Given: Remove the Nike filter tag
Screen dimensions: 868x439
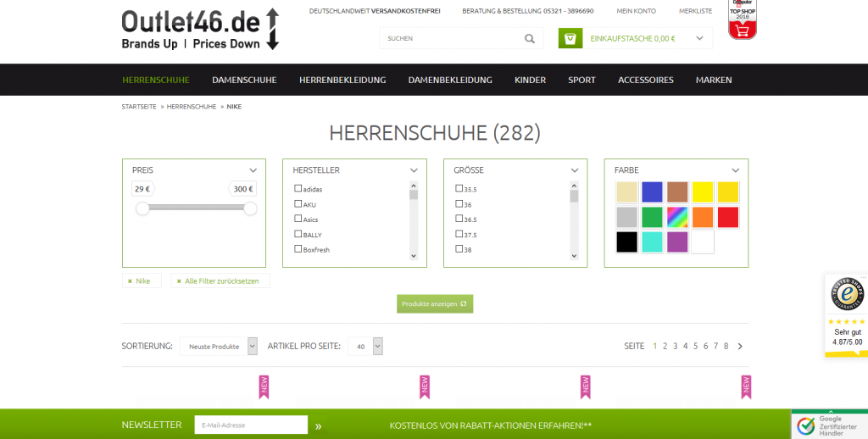Looking at the screenshot, I should pyautogui.click(x=130, y=281).
